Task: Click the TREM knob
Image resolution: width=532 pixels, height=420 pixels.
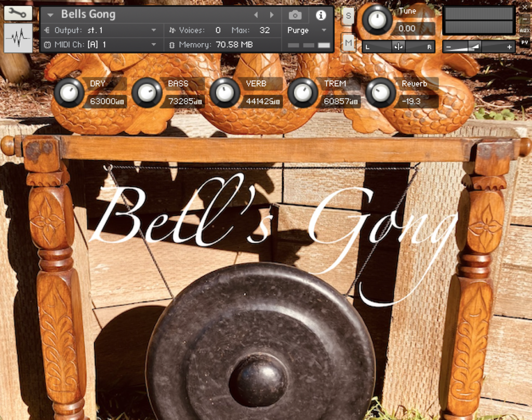Action: point(303,93)
